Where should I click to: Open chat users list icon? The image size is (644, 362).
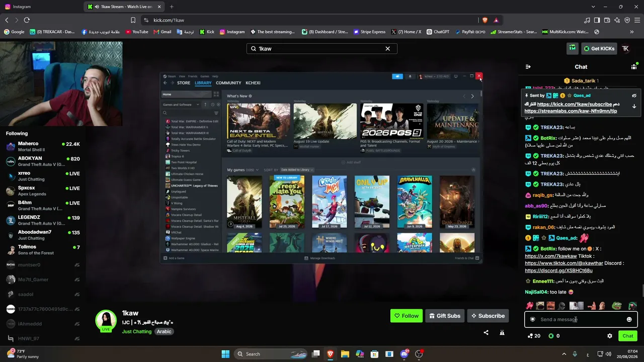634,66
